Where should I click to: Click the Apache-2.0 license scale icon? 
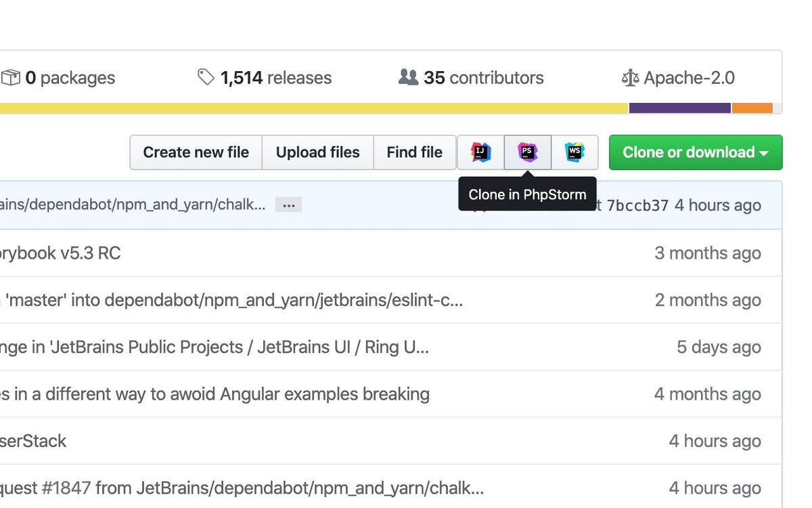point(630,78)
